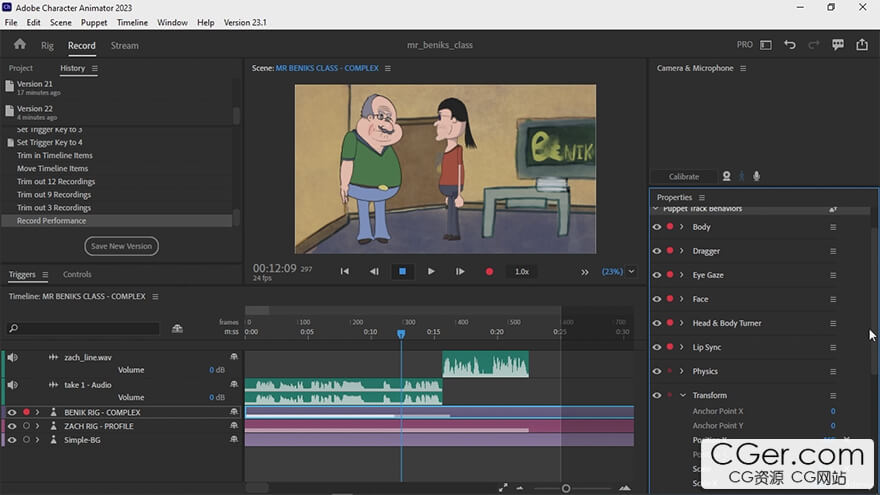The height and width of the screenshot is (495, 880).
Task: Click the Share export icon
Action: 862,45
